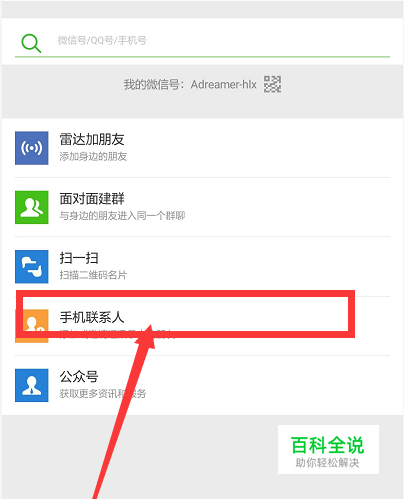This screenshot has width=404, height=499.
Task: Tap the 我的微信号 Adreamer-hlx text
Action: click(x=190, y=85)
